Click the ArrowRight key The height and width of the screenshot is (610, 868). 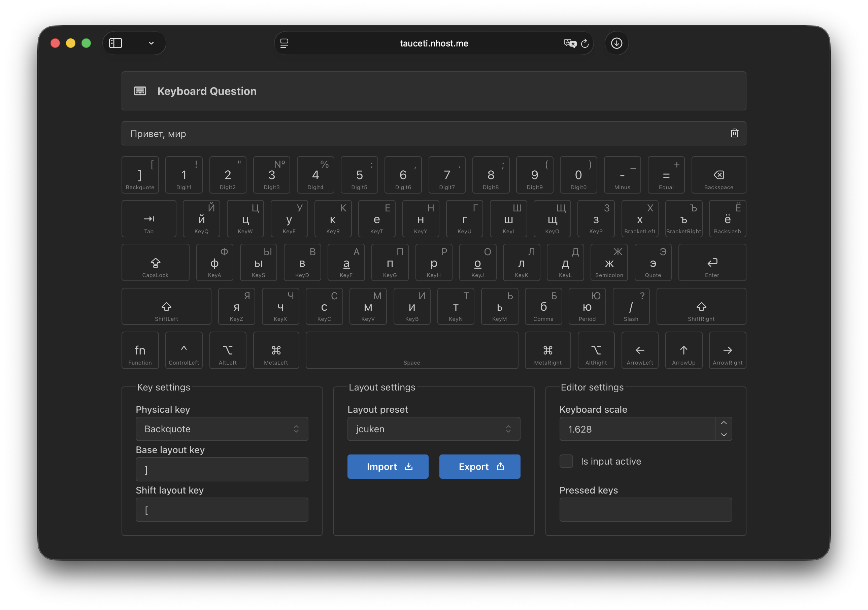[x=727, y=350]
